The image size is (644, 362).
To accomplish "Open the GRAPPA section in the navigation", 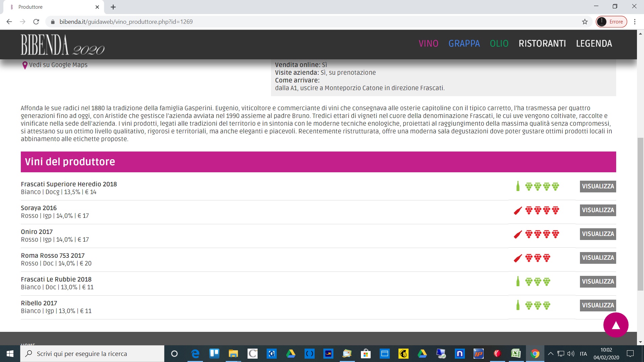I will 464,44.
